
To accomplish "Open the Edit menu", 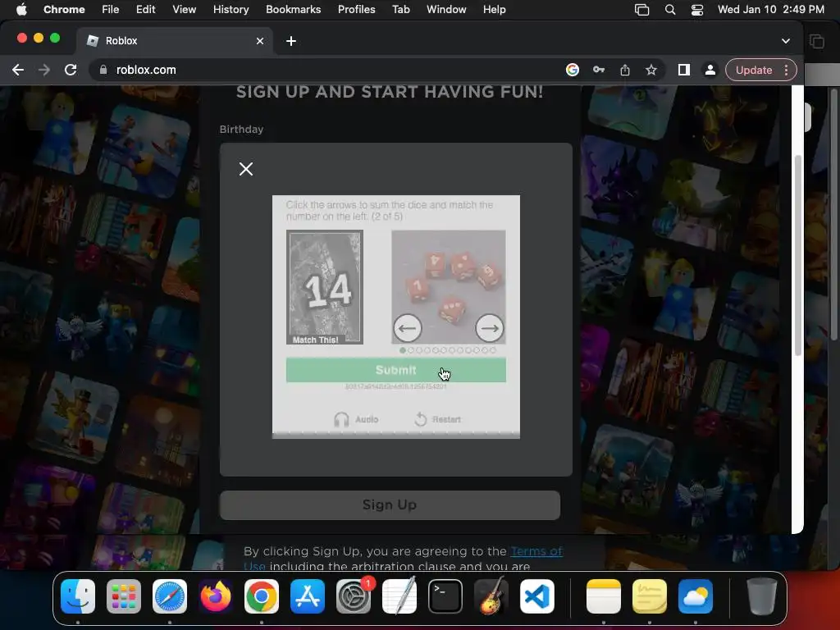I will click(145, 10).
